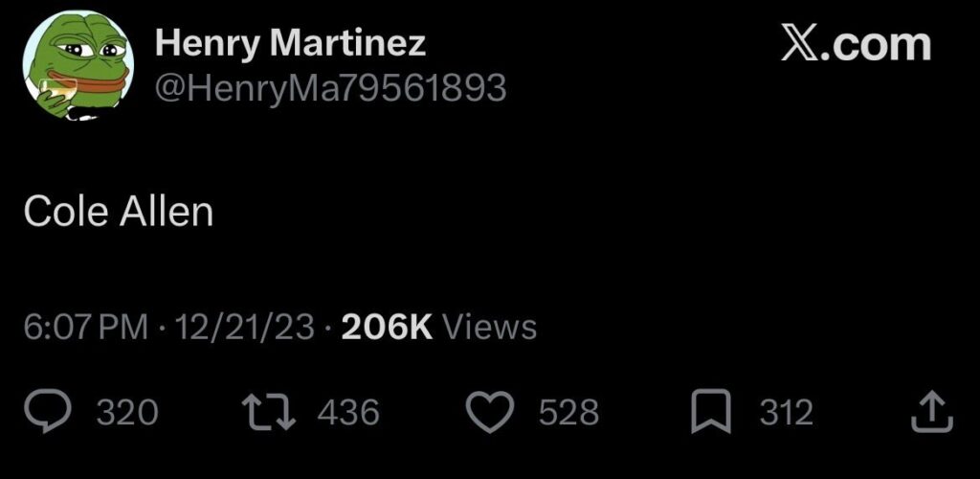
Task: Click the "Views" label
Action: [x=491, y=328]
